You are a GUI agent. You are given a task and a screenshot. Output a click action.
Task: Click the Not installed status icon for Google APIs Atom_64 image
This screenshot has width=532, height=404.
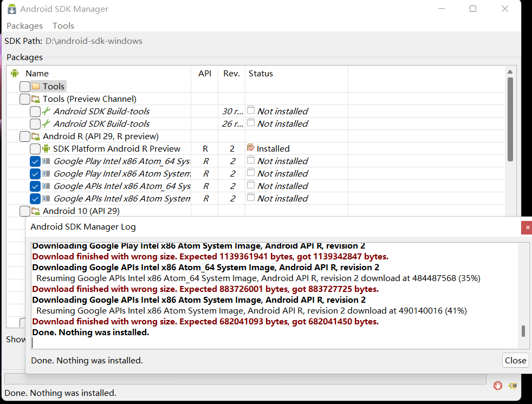point(251,185)
